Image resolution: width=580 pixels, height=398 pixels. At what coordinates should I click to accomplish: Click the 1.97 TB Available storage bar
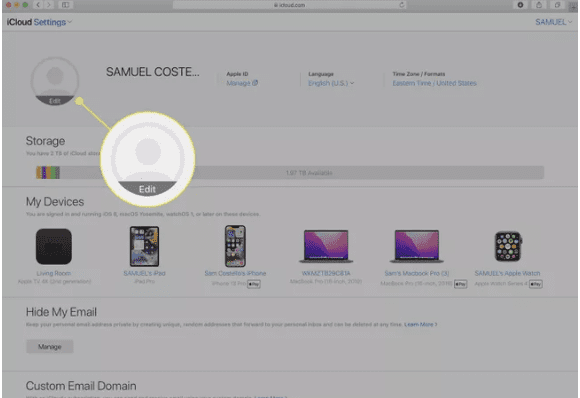[309, 173]
